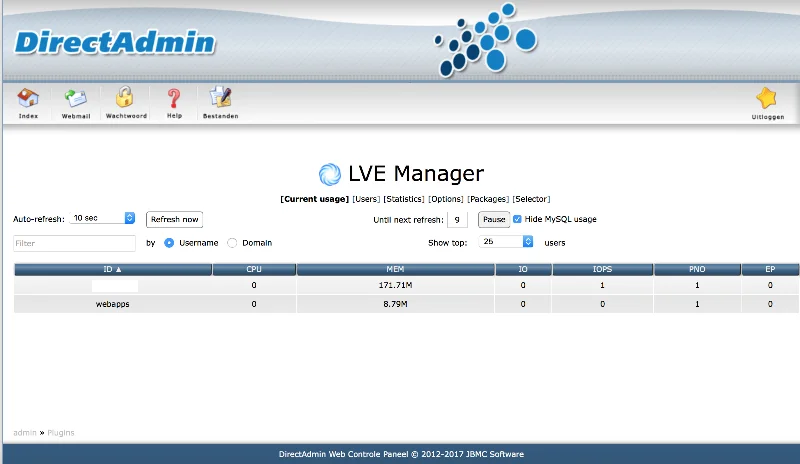Screen dimensions: 800x464
Task: Sort by the EP column header
Action: 770,270
